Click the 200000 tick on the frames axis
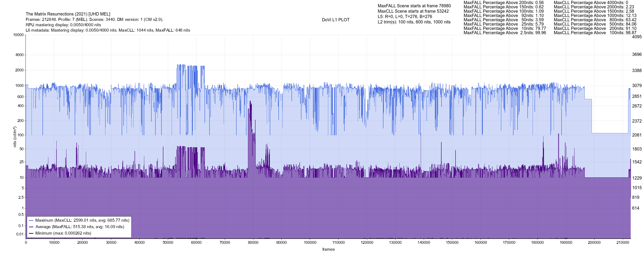Screen dimensions: 644x258 pyautogui.click(x=594, y=243)
